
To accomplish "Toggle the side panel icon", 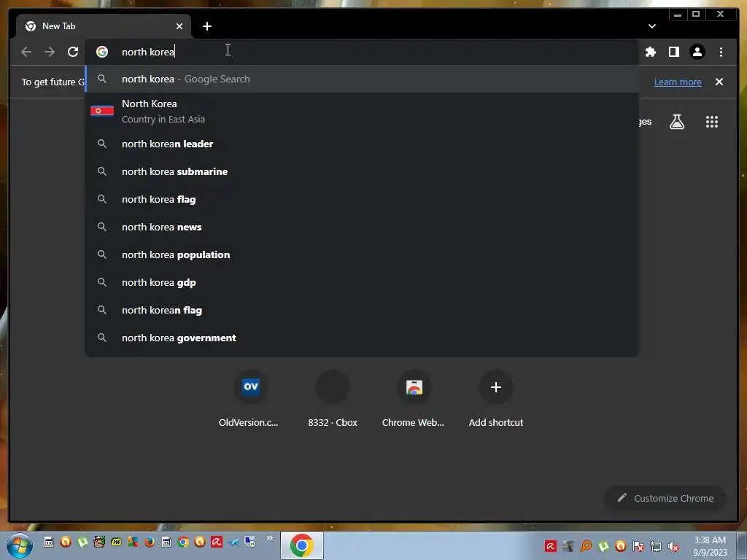I will click(673, 52).
